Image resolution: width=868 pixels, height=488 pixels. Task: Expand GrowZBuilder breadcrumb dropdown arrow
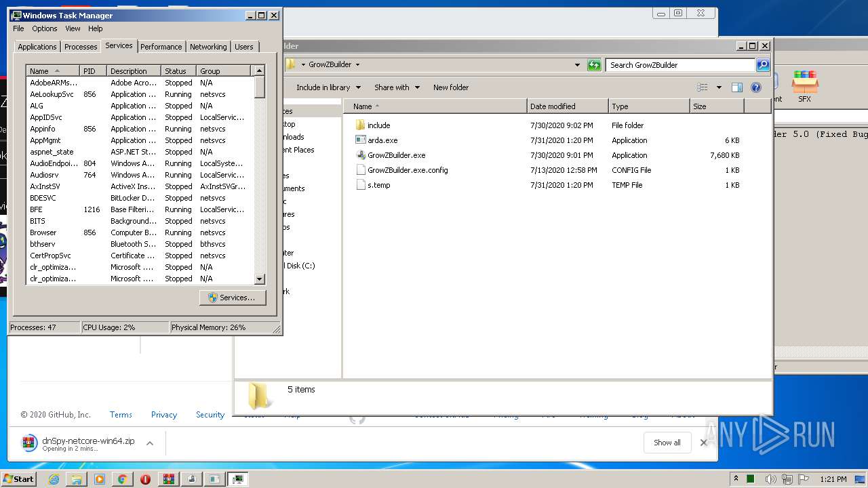click(357, 65)
